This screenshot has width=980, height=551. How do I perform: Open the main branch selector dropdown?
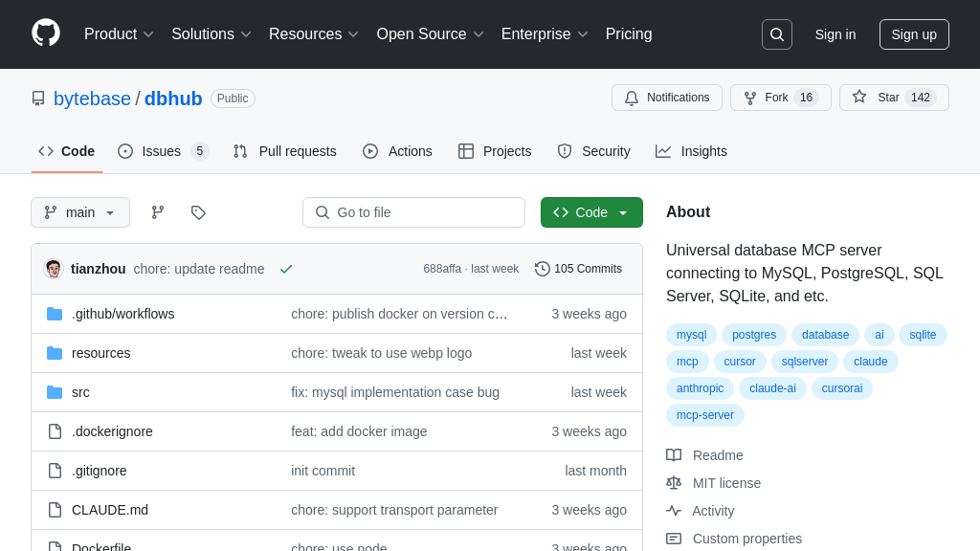tap(80, 212)
